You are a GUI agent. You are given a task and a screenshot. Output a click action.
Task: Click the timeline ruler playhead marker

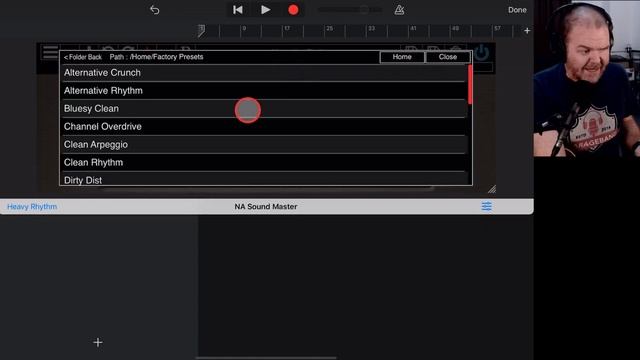point(201,31)
